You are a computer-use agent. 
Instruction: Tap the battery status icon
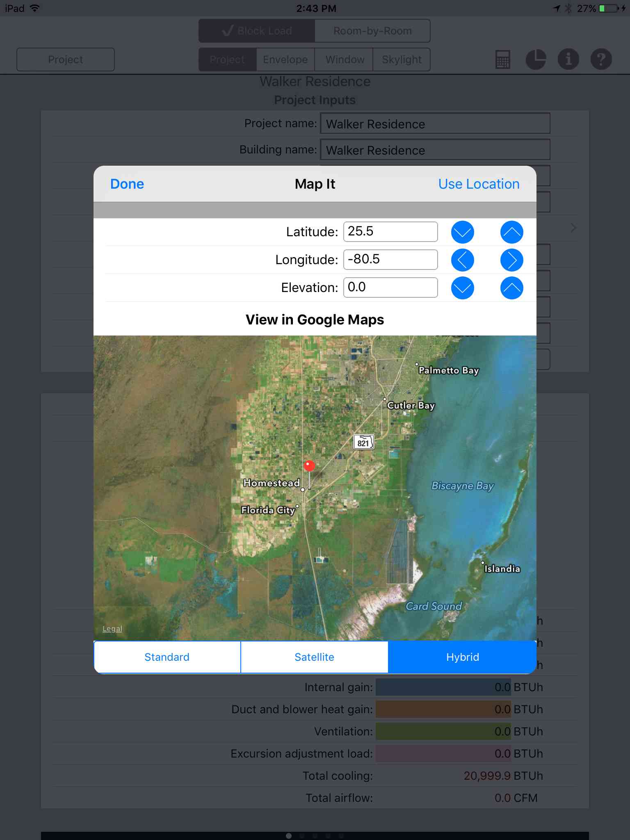(x=609, y=8)
